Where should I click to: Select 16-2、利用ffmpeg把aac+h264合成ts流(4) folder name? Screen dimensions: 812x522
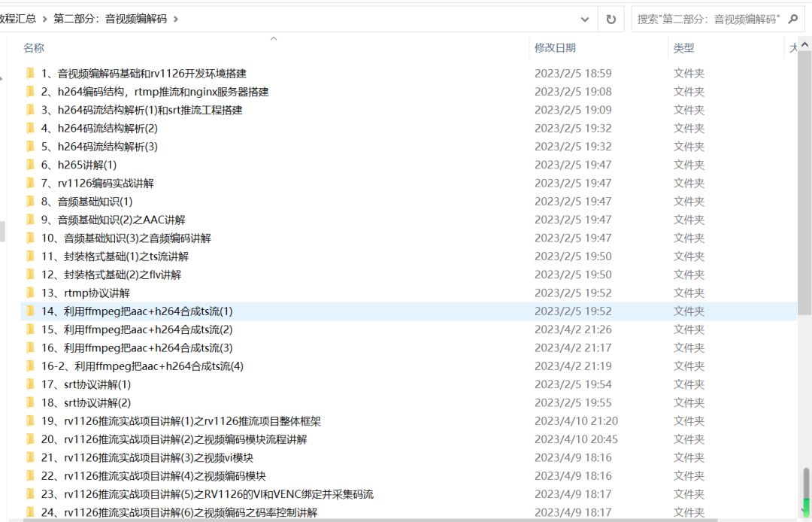click(x=142, y=366)
